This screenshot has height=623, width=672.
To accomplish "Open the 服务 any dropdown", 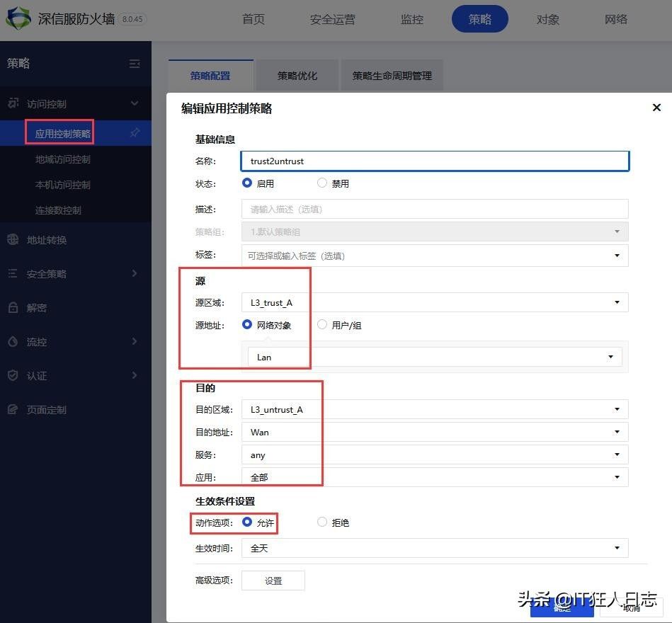I will click(x=435, y=455).
